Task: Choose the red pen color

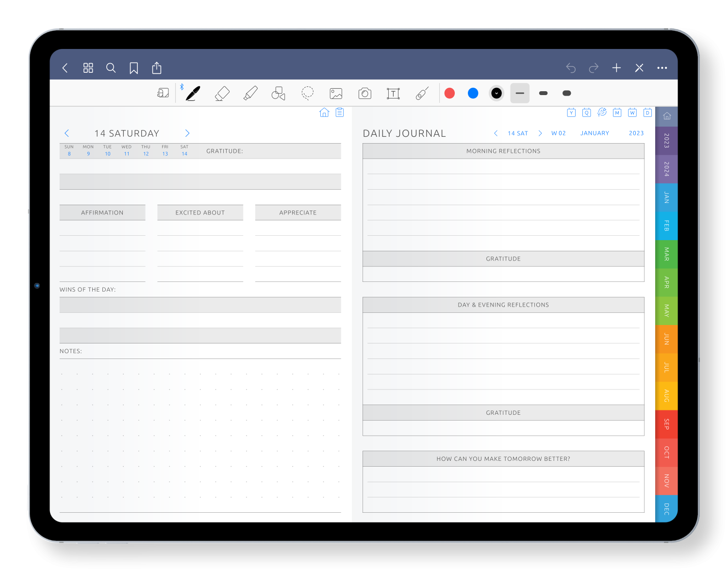Action: pyautogui.click(x=450, y=93)
